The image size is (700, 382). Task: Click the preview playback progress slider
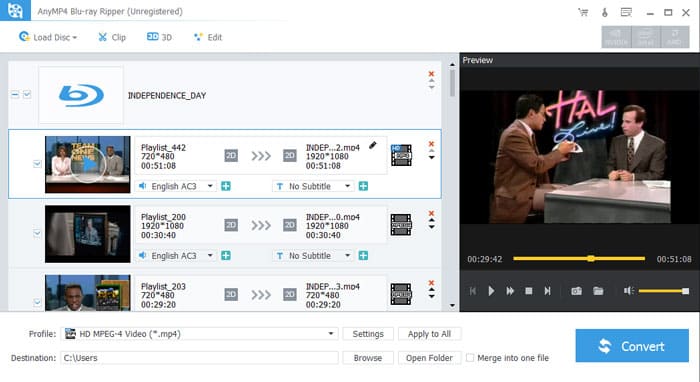pyautogui.click(x=579, y=258)
